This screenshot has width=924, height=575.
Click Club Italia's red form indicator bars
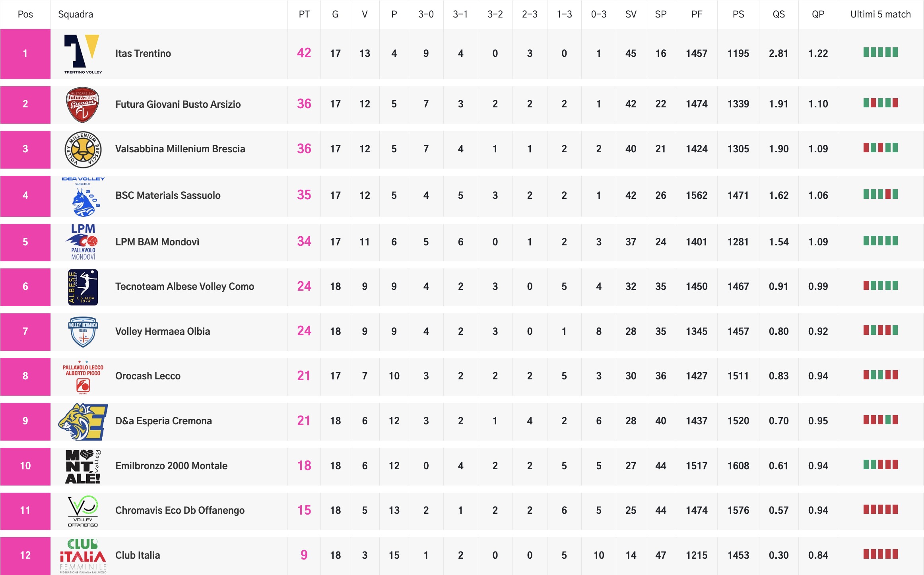pyautogui.click(x=880, y=554)
